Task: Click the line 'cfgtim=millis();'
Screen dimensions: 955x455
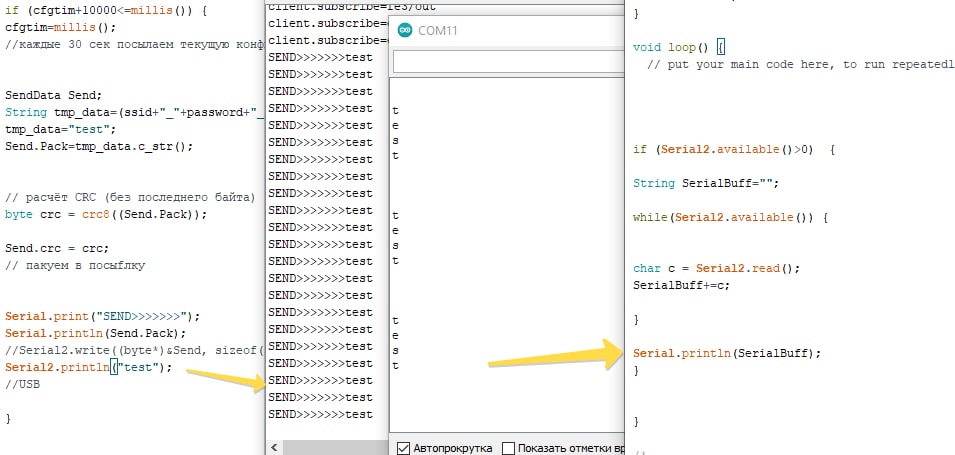Action: pyautogui.click(x=60, y=28)
